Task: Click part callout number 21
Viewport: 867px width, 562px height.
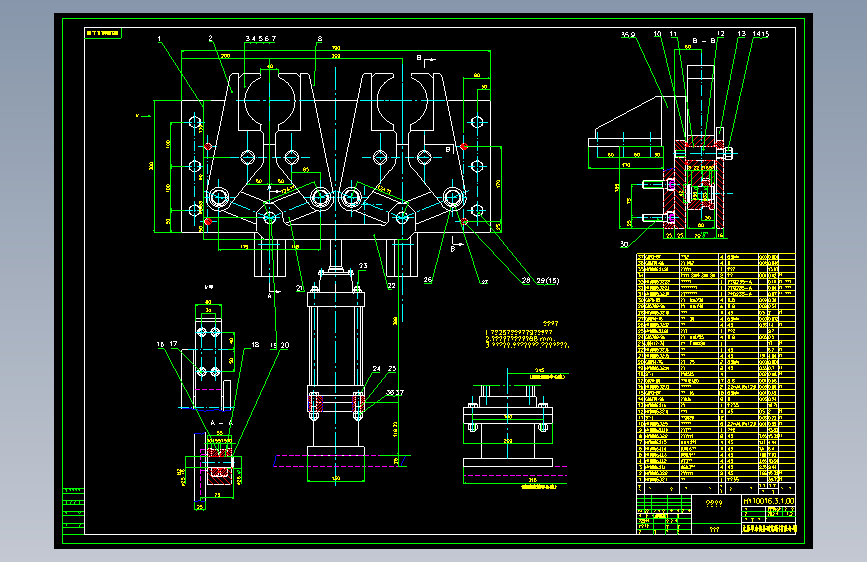Action: (x=300, y=288)
